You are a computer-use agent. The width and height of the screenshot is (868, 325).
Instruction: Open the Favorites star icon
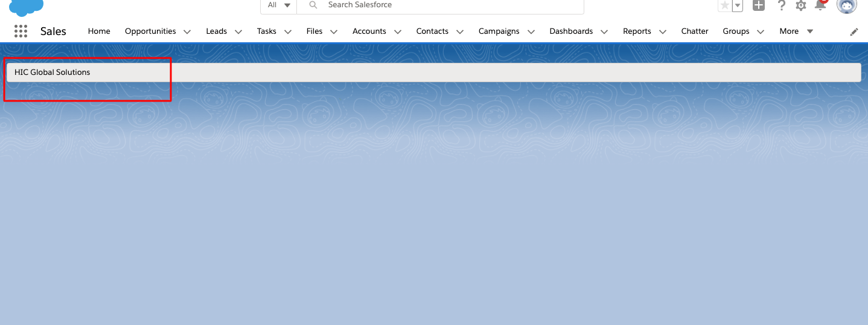click(x=725, y=5)
